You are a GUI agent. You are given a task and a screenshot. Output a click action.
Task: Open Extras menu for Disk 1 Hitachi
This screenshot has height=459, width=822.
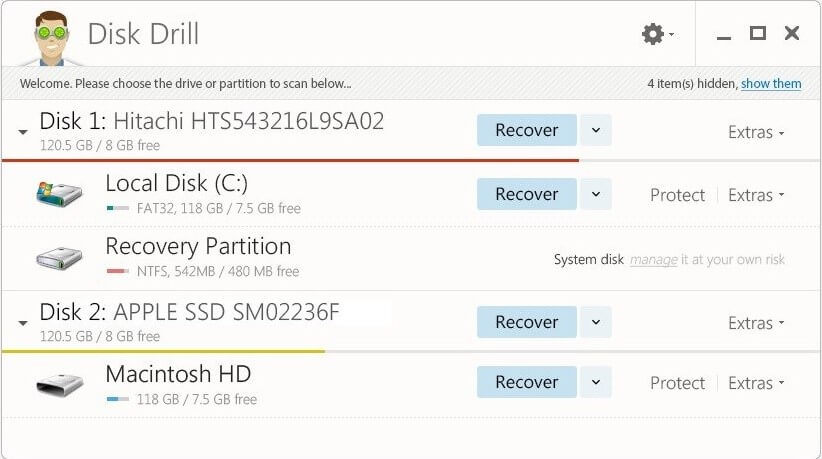(x=756, y=132)
